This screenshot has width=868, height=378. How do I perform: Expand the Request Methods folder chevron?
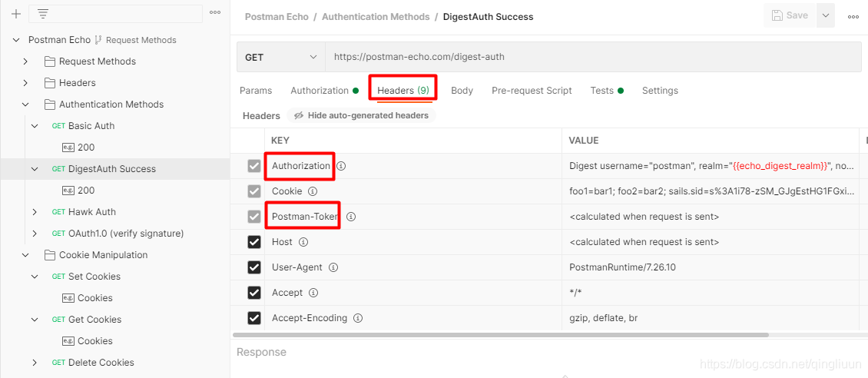(25, 61)
